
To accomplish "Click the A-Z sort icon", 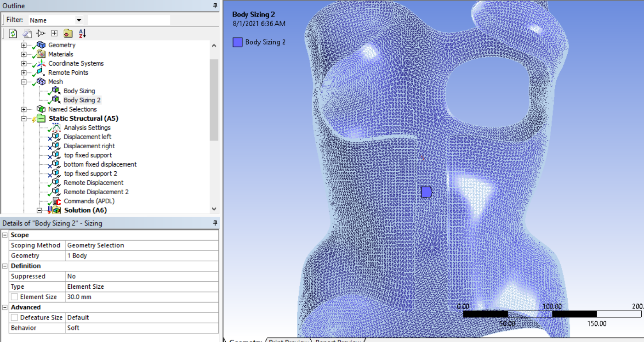I will point(82,34).
